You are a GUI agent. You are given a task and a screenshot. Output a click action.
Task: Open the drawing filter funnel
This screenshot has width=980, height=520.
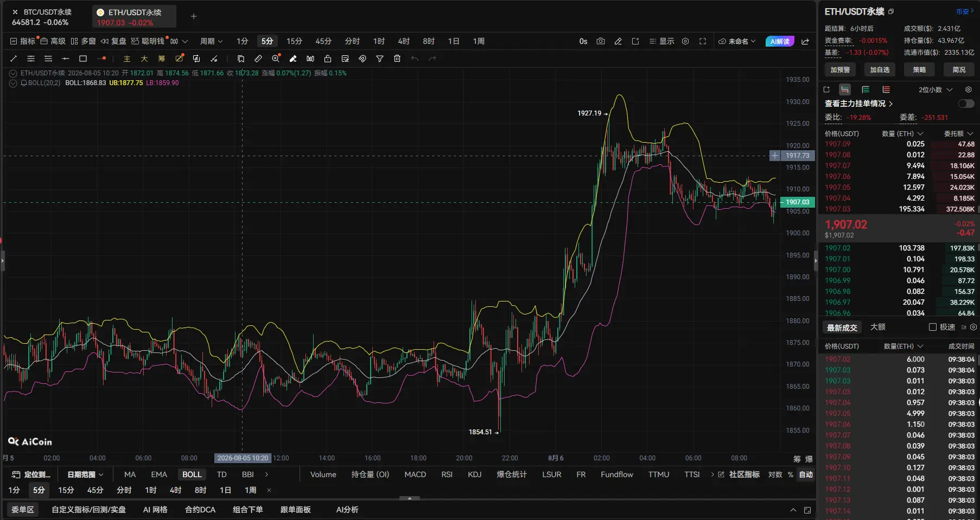pos(380,59)
